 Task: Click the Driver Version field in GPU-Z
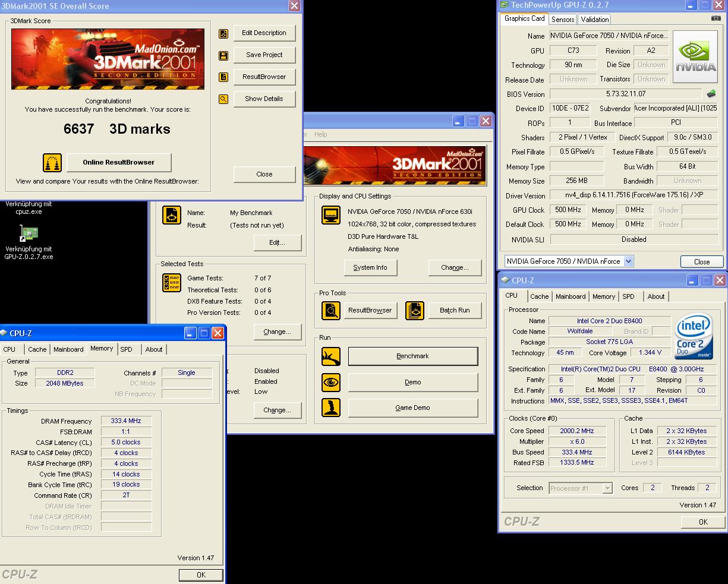(x=634, y=195)
